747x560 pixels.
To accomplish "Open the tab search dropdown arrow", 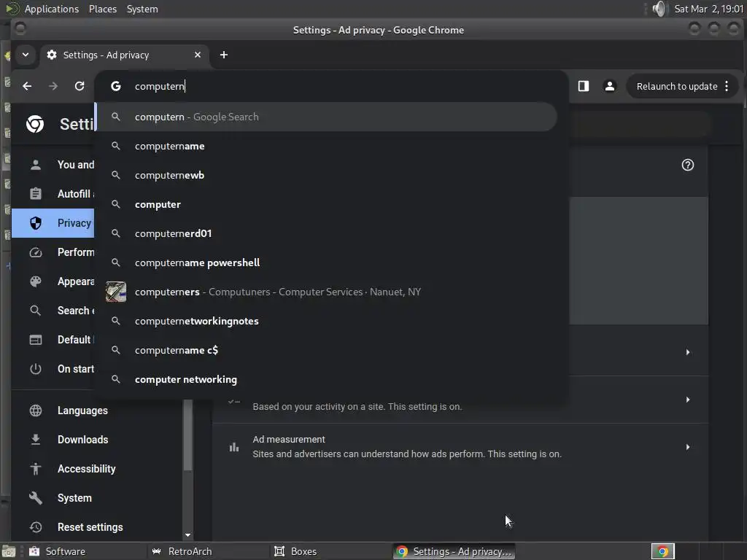I will 26,55.
